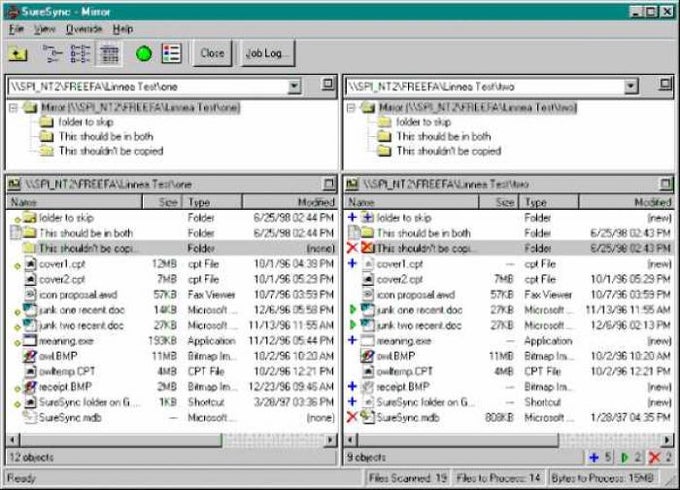This screenshot has width=680, height=490.
Task: Open the Override menu
Action: tap(84, 29)
